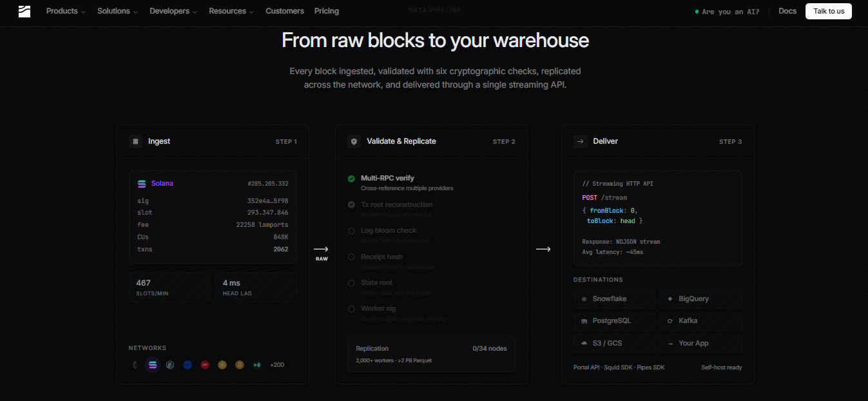Pick the Optimism network icon

point(205,365)
